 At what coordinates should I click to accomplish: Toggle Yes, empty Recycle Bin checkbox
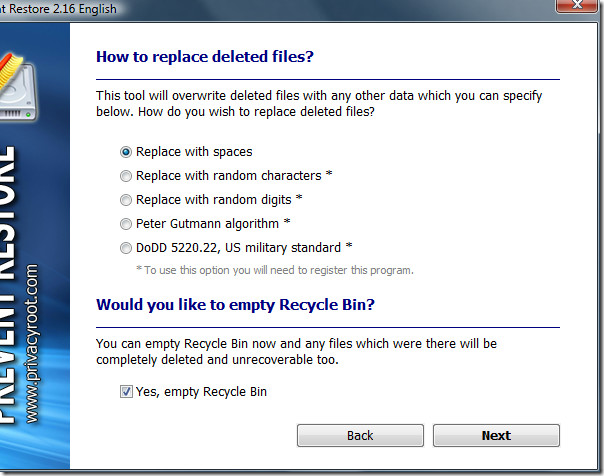click(126, 392)
